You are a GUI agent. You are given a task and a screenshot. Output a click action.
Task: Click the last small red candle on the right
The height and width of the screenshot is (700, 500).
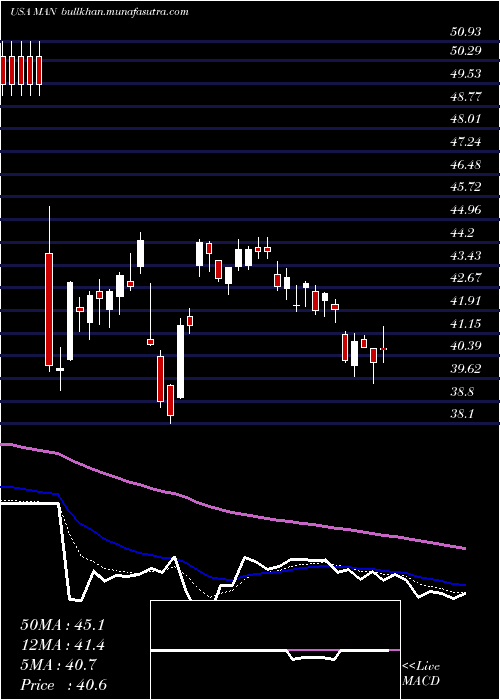(x=383, y=349)
